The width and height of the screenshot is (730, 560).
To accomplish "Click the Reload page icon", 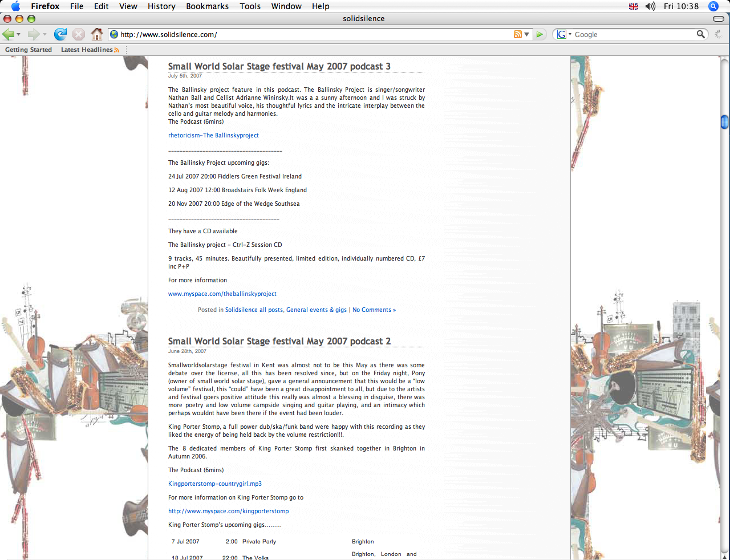I will [x=60, y=34].
